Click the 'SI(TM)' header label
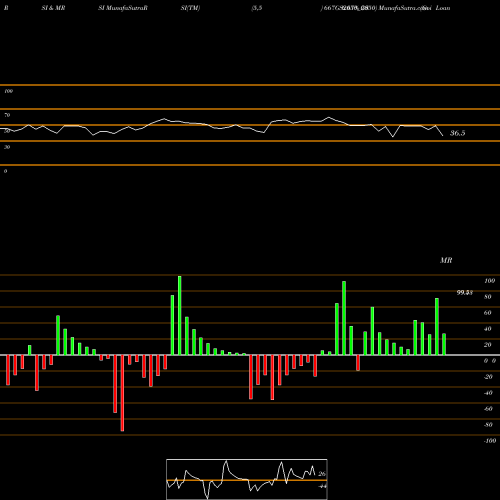 click(x=190, y=8)
